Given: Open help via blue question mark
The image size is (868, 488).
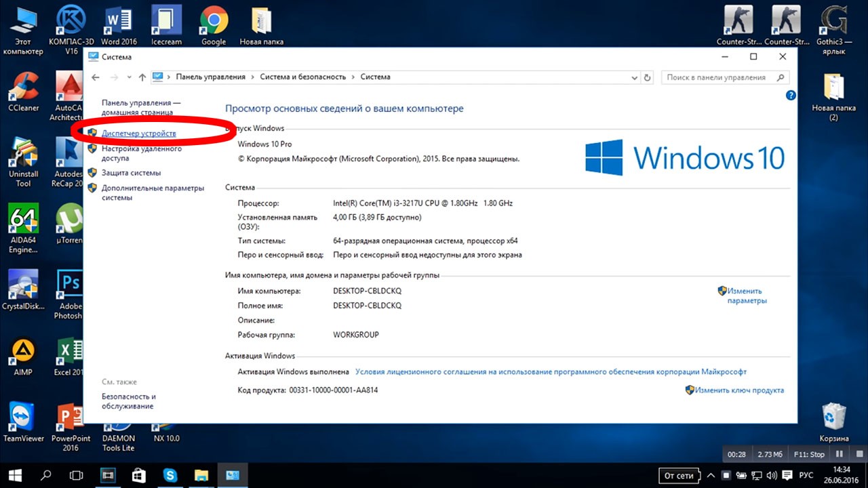Looking at the screenshot, I should pyautogui.click(x=791, y=96).
